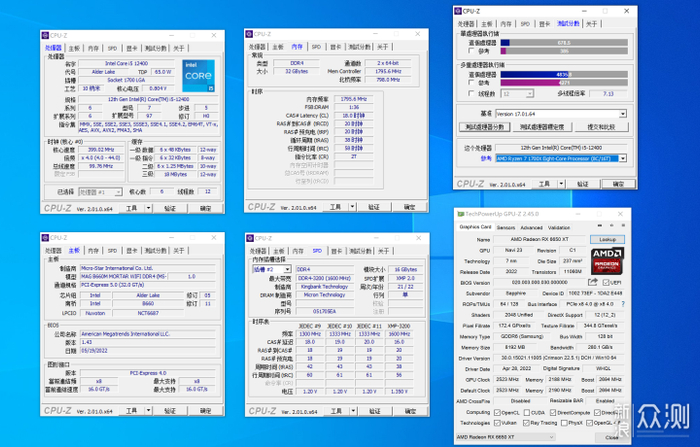Open 测试分数 tab in CPU-Z memory window
Image resolution: width=700 pixels, height=447 pixels.
[359, 47]
